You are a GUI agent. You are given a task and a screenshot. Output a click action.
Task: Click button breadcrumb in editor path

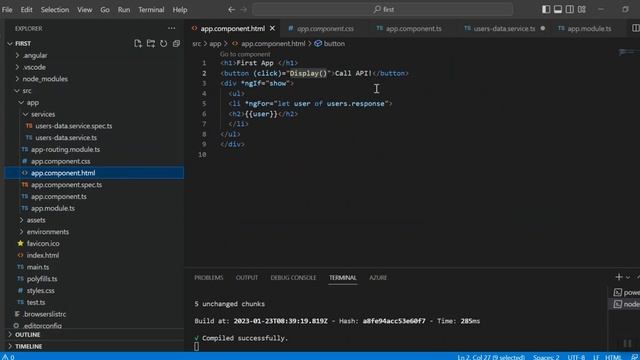coord(329,44)
